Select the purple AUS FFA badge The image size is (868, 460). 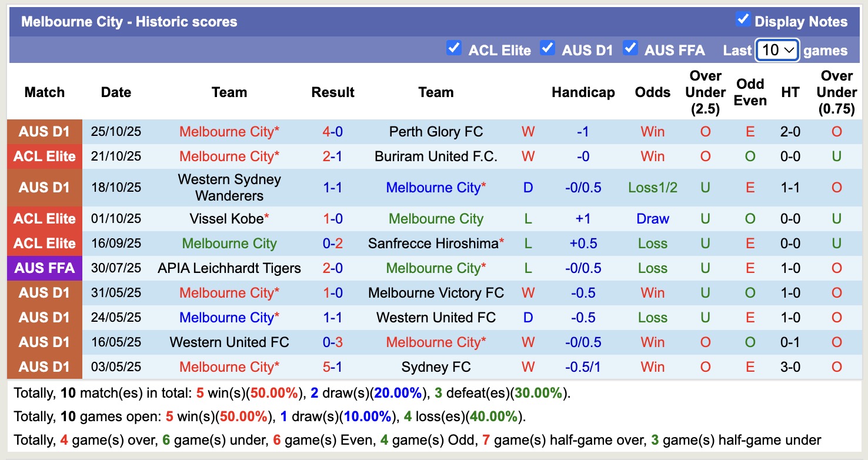tap(44, 268)
